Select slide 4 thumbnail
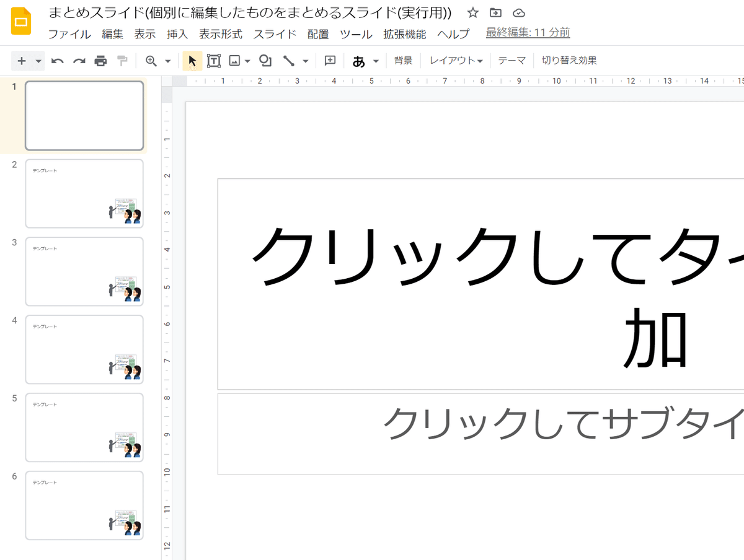The height and width of the screenshot is (560, 744). pos(84,350)
